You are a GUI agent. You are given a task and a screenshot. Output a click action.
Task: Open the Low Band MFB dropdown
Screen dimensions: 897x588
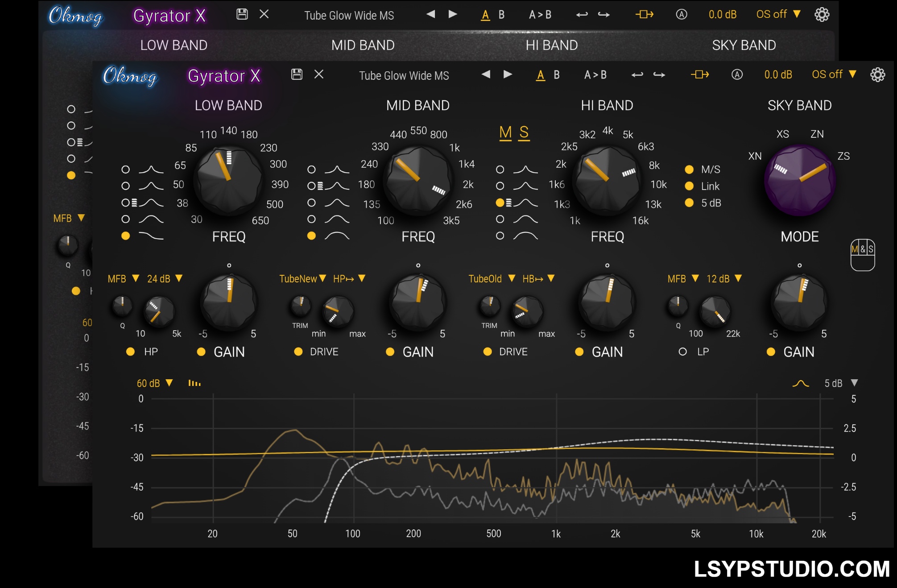click(x=124, y=279)
